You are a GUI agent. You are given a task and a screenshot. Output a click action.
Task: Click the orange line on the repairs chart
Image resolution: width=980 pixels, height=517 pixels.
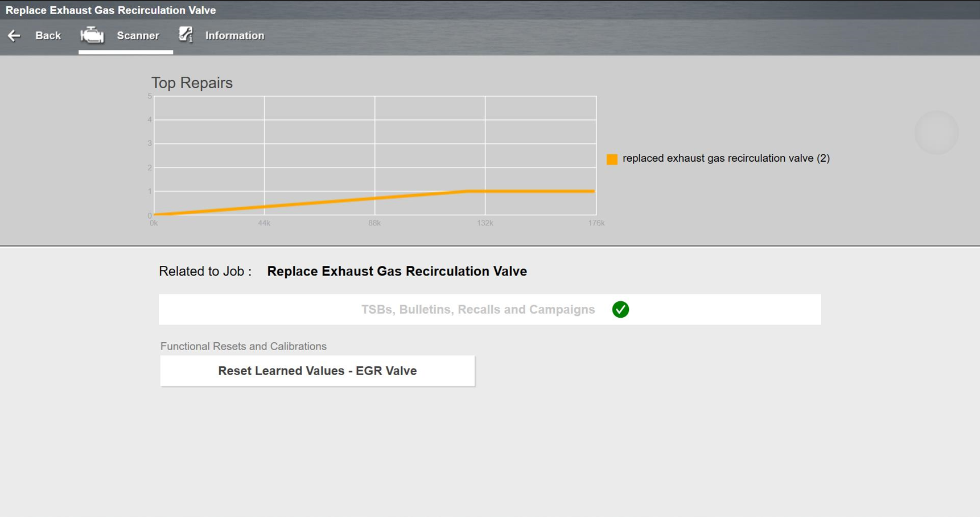319,203
